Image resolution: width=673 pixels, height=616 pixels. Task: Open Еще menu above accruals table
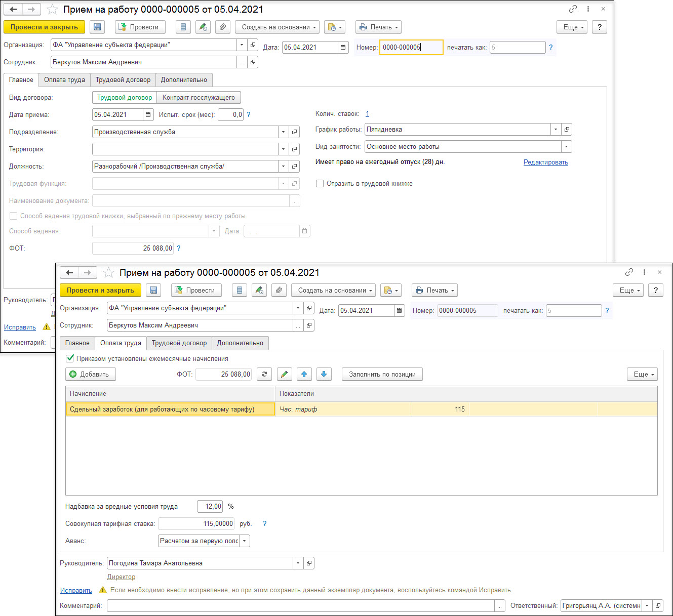[642, 374]
